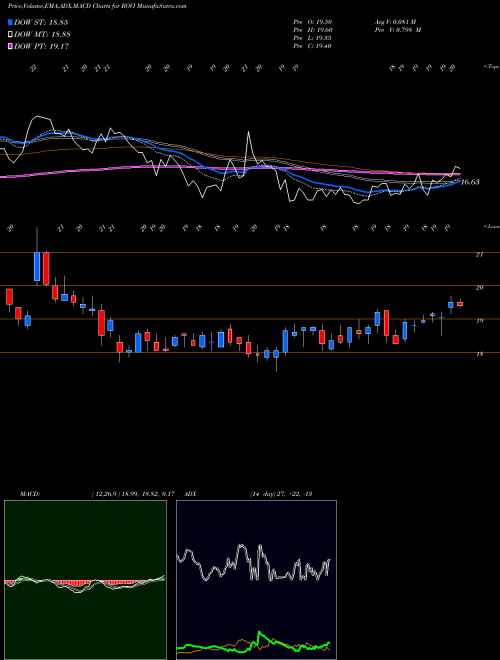Open the dark blue ADX indicator thumbnail
This screenshot has width=500, height=660.
[256, 580]
